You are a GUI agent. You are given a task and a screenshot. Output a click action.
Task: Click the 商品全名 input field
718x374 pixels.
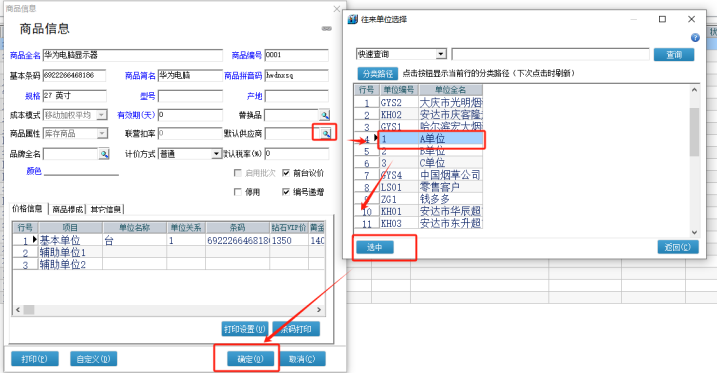(133, 55)
